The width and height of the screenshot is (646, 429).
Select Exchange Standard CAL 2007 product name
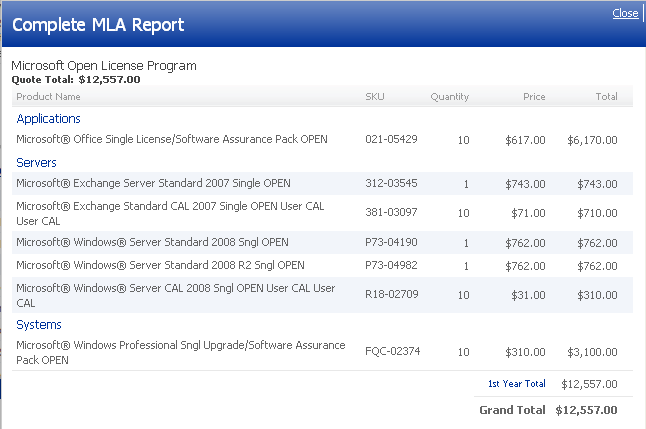[170, 213]
